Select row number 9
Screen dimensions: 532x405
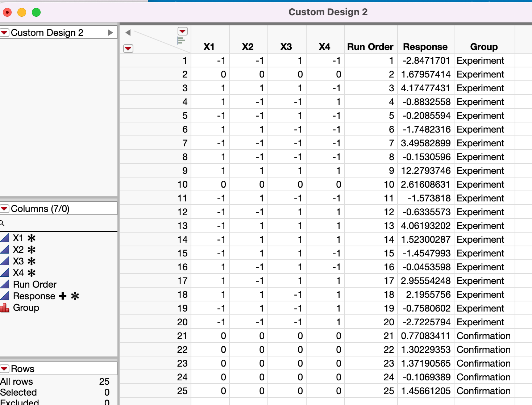185,171
